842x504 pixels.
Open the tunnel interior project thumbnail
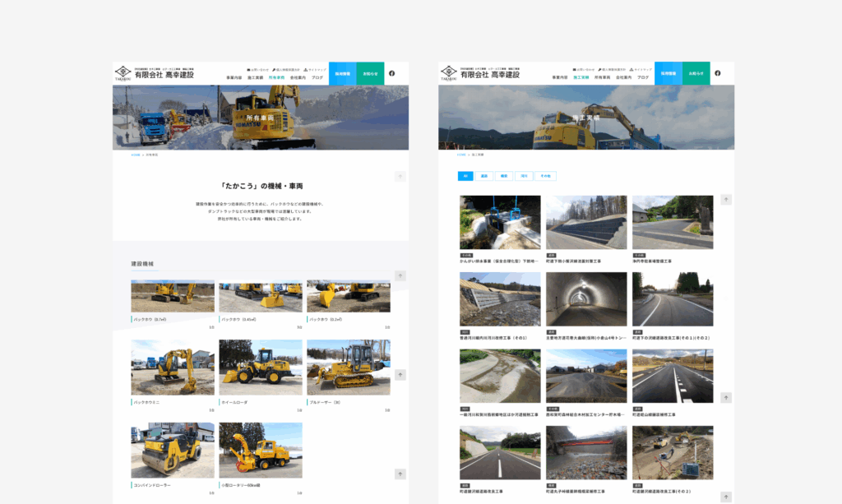pyautogui.click(x=585, y=299)
